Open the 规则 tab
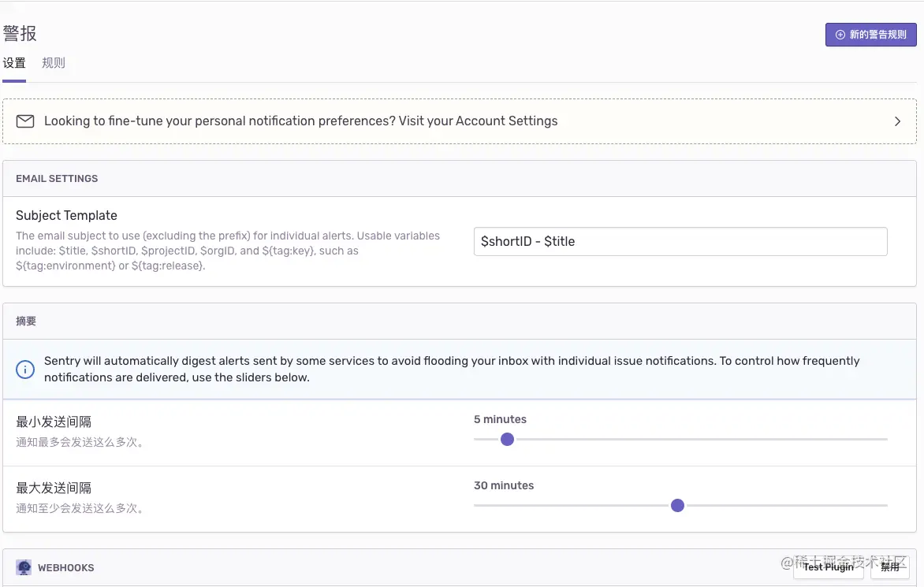The image size is (924, 587). (54, 63)
